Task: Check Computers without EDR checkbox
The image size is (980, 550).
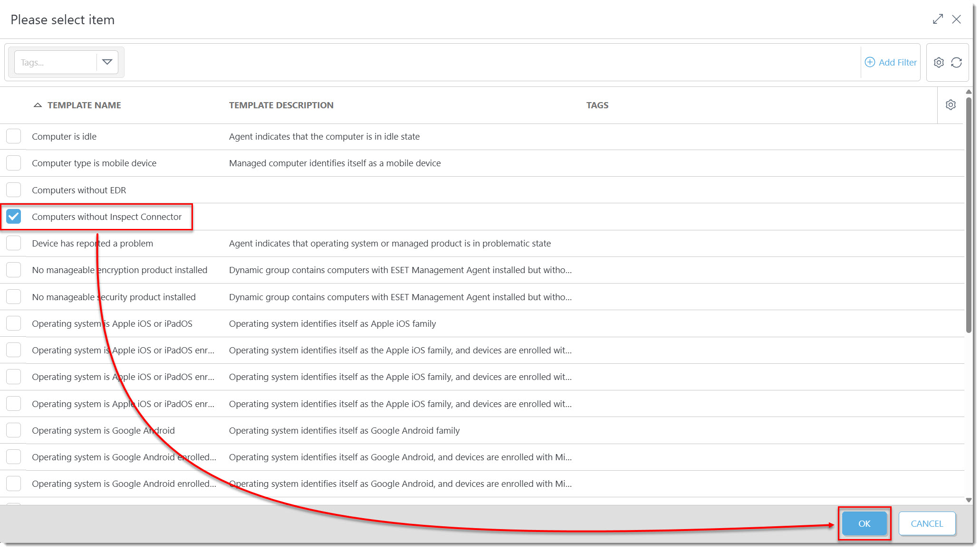Action: pos(14,190)
